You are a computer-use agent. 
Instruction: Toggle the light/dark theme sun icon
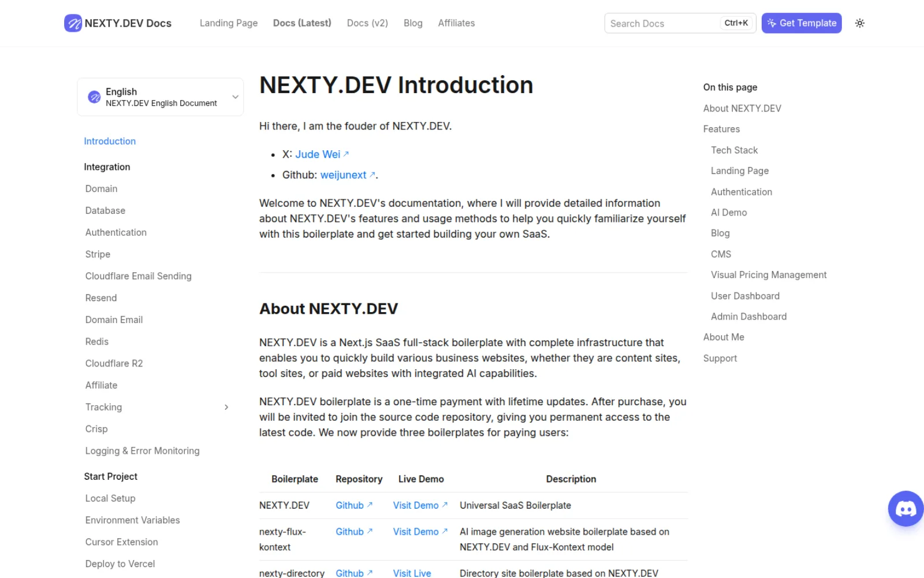point(860,23)
